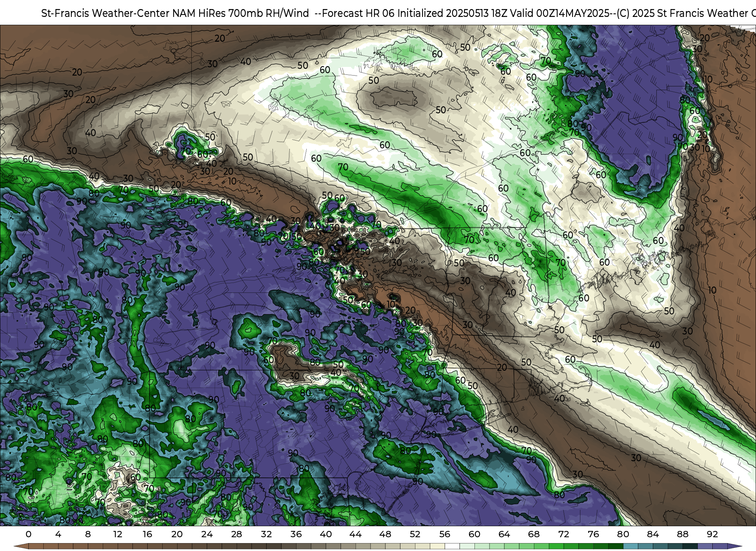Click the darkest green swatch left of 80 tick
This screenshot has height=551, width=756.
click(616, 546)
